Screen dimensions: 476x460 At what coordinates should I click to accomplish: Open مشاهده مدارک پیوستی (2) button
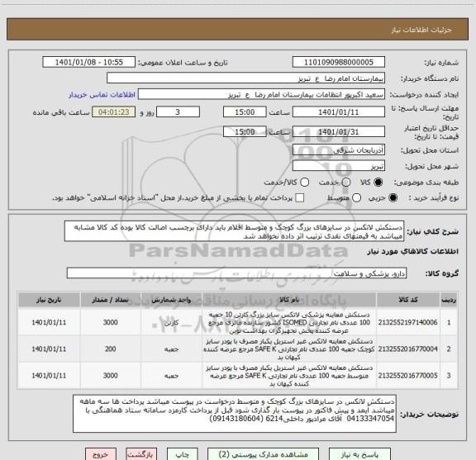(x=263, y=454)
